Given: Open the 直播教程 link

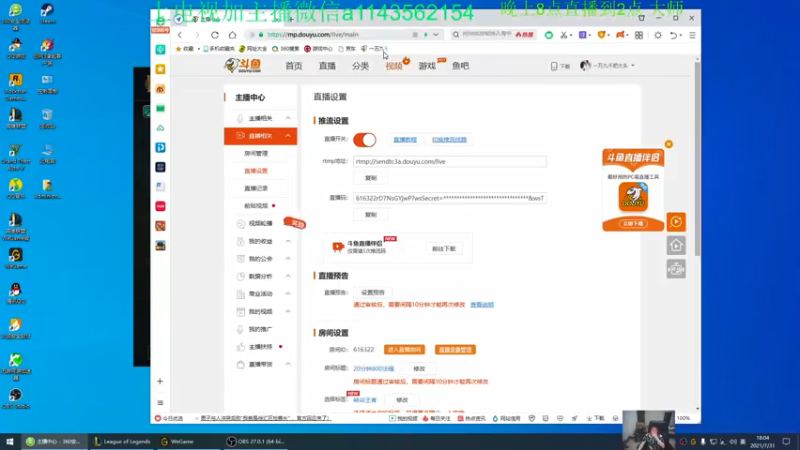Looking at the screenshot, I should point(405,140).
